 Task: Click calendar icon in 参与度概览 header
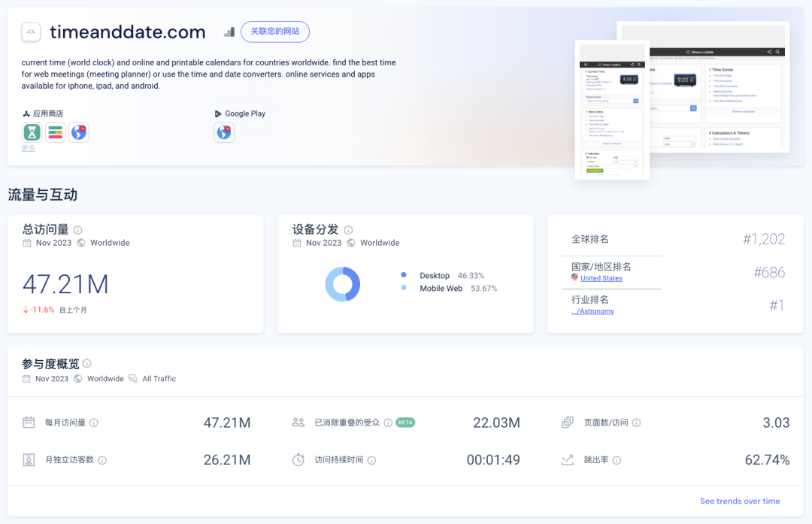coord(26,378)
